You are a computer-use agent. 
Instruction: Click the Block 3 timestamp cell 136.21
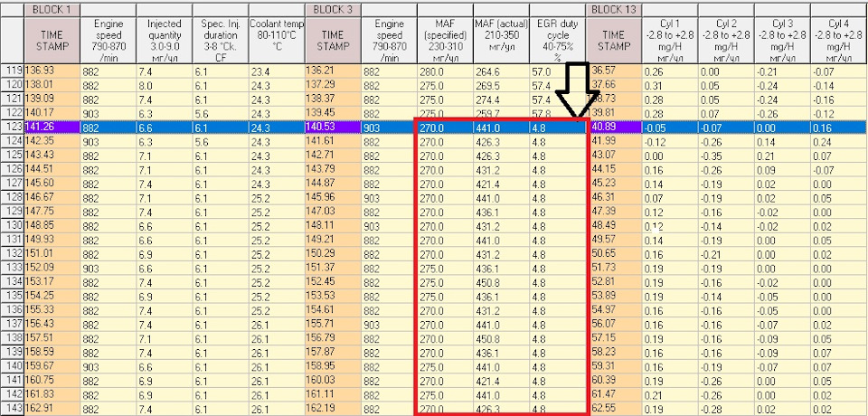pyautogui.click(x=333, y=71)
